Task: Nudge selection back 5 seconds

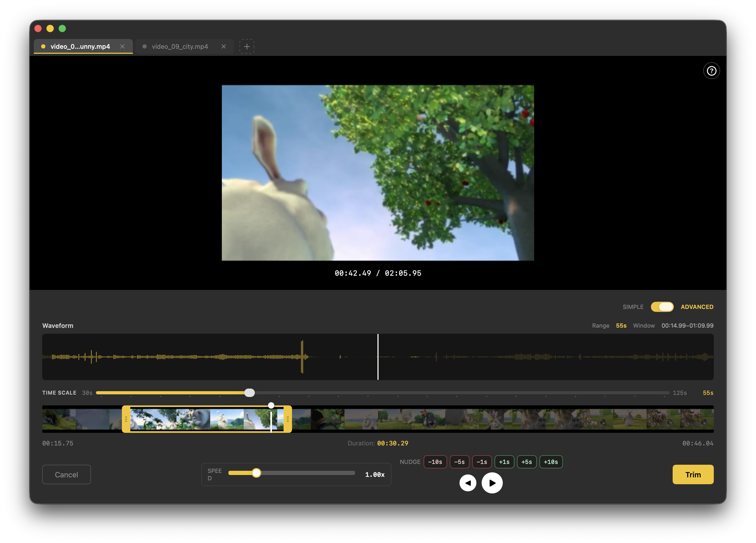Action: [459, 462]
